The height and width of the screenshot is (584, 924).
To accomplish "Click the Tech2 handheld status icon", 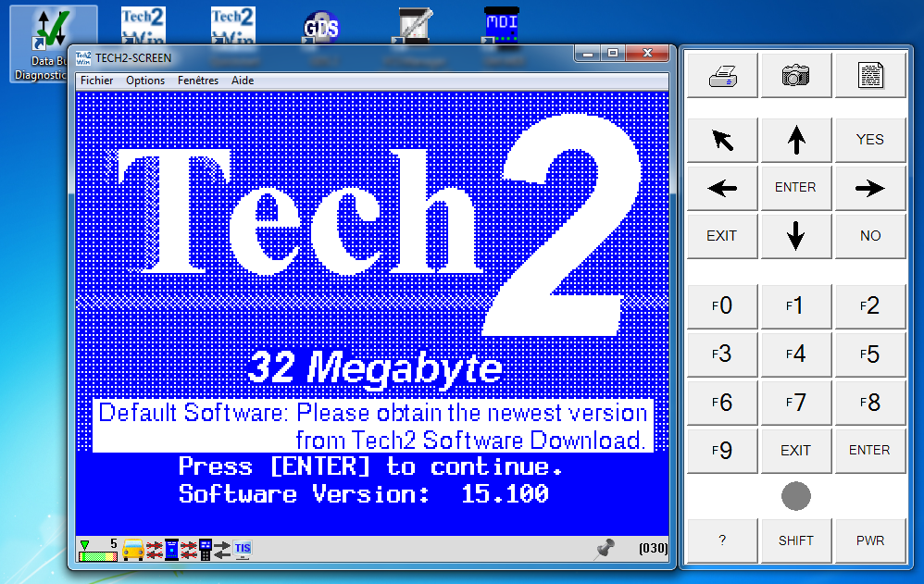I will (205, 549).
